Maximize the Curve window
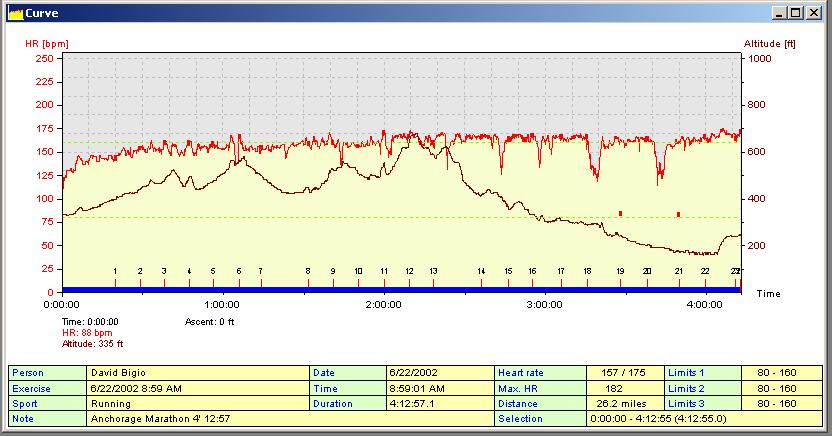This screenshot has height=436, width=832. 797,13
